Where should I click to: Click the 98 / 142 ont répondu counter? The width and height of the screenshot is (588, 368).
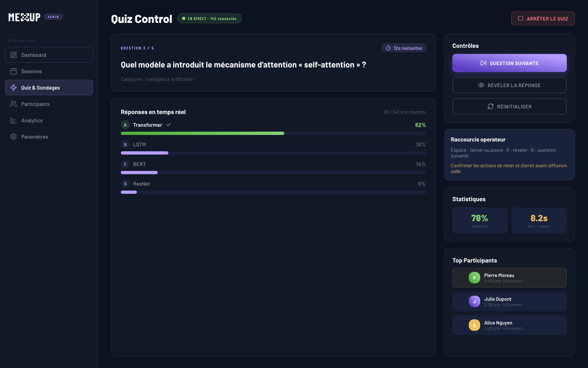click(x=405, y=112)
